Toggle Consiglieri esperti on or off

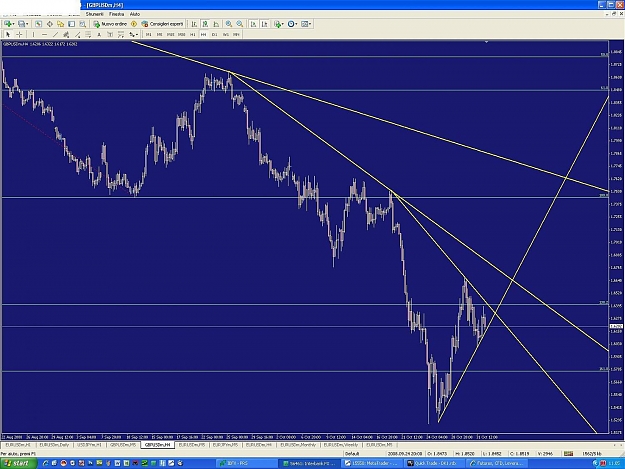[x=162, y=24]
